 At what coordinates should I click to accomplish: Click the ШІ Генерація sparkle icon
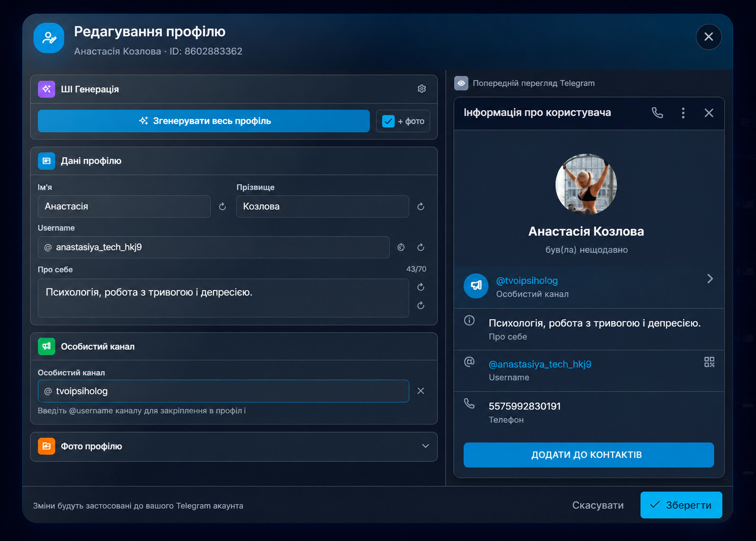(46, 89)
